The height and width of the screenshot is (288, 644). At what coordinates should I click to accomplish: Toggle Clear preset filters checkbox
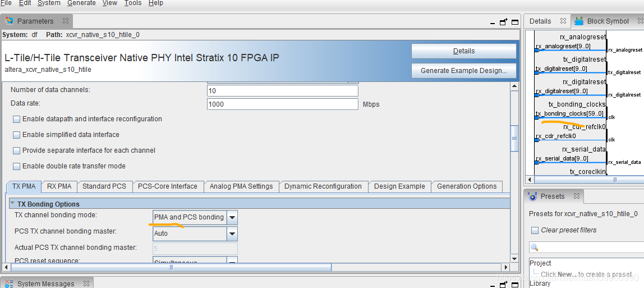pyautogui.click(x=535, y=231)
